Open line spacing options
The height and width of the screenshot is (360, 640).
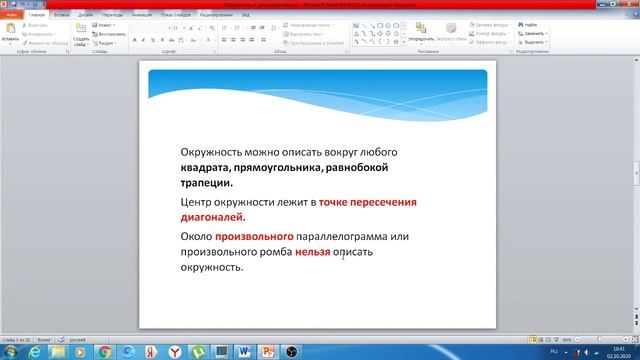[x=274, y=28]
